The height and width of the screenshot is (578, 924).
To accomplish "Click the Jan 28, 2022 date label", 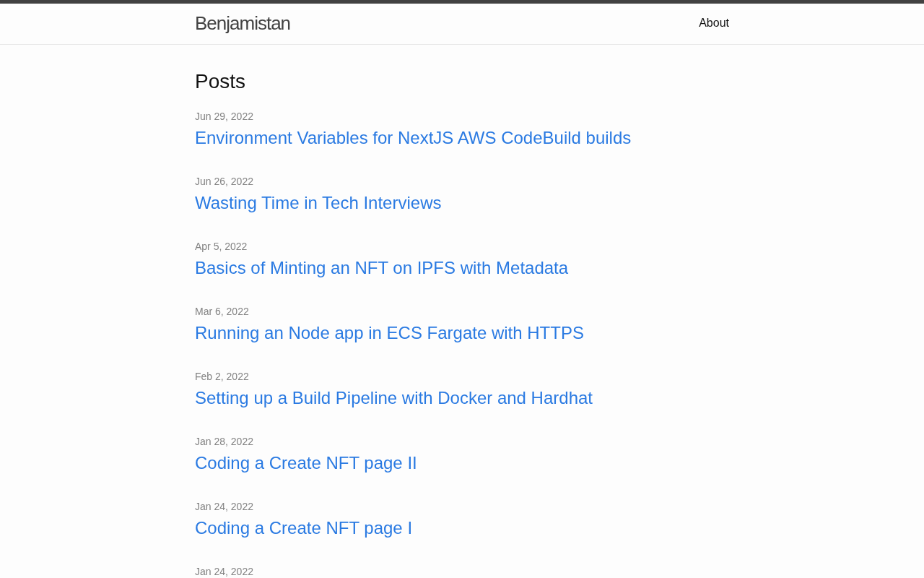I will (x=224, y=441).
